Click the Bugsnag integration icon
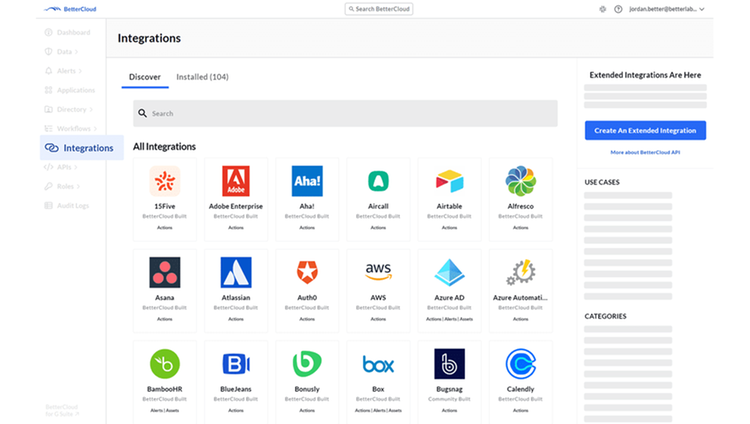750x424 pixels. [x=449, y=364]
